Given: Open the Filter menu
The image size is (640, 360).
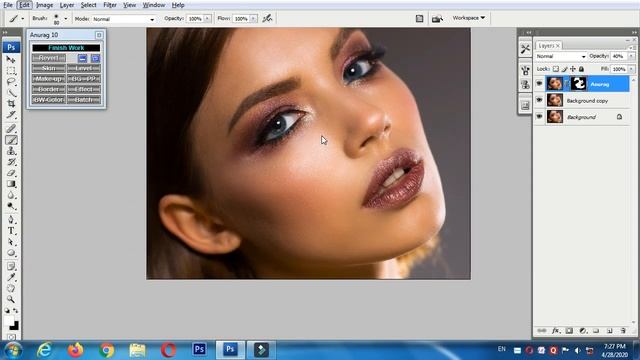Looking at the screenshot, I should click(110, 5).
